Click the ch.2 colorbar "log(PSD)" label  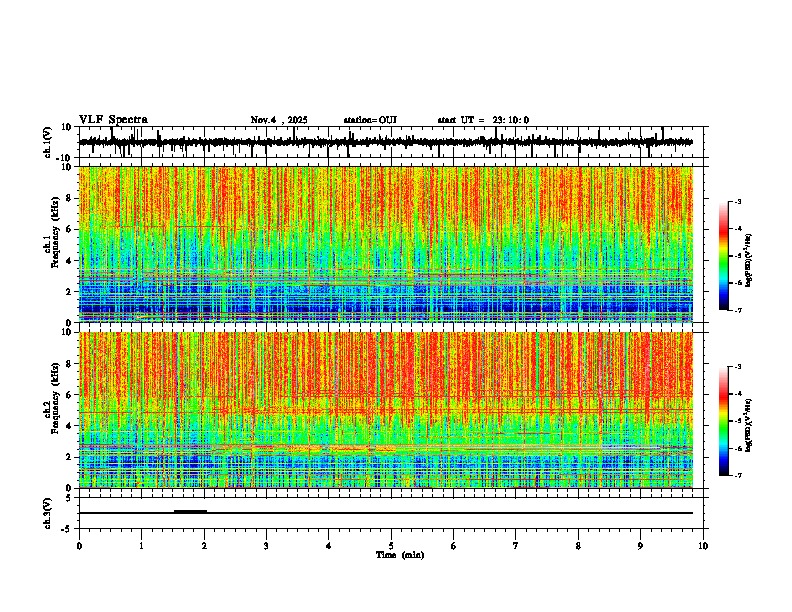(x=749, y=425)
